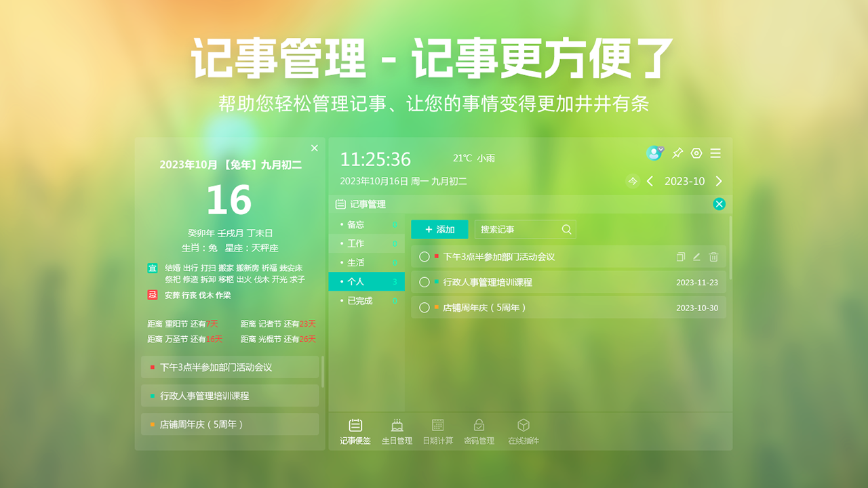868x488 pixels.
Task: Open settings via the hexagon gear icon
Action: click(x=696, y=153)
